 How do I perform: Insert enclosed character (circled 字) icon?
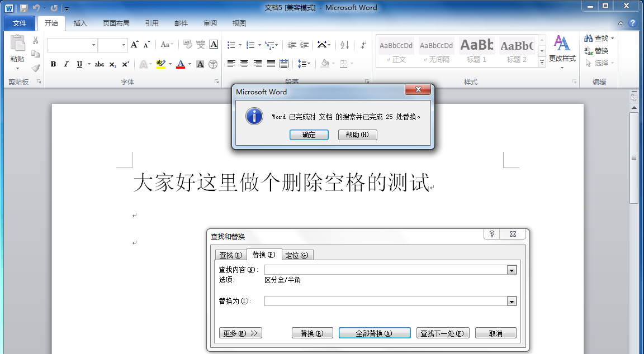pos(213,64)
